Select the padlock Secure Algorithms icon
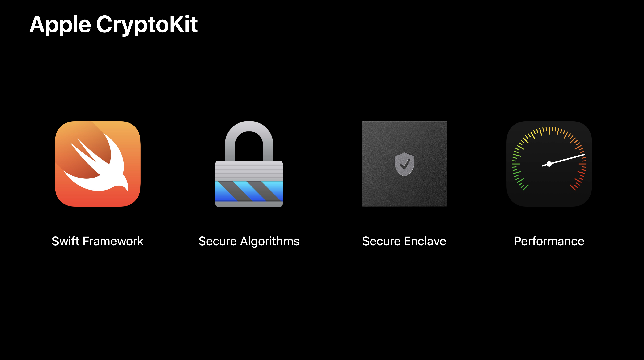Image resolution: width=644 pixels, height=360 pixels. click(249, 164)
